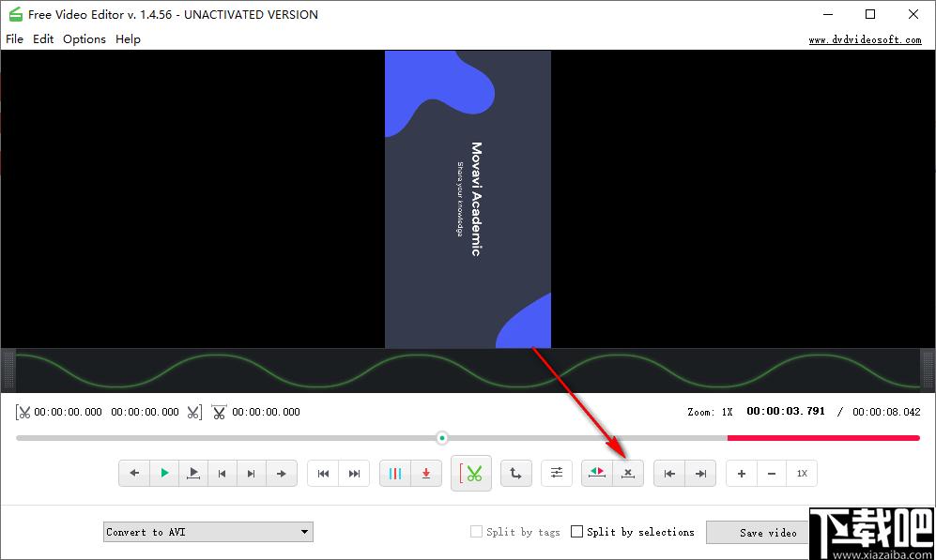Click the Zoom: 1X label
The width and height of the screenshot is (936, 560).
tap(710, 412)
